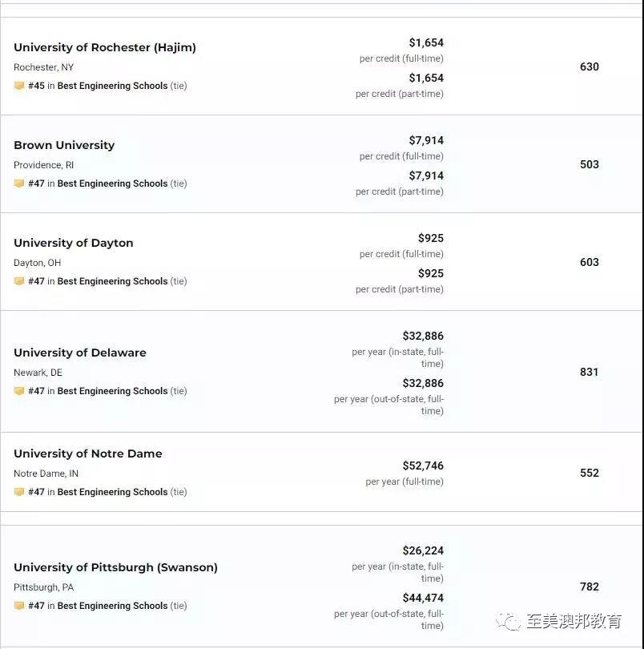Click the badge icon beside Rochester's #45 ranking
The height and width of the screenshot is (649, 644).
click(x=19, y=86)
